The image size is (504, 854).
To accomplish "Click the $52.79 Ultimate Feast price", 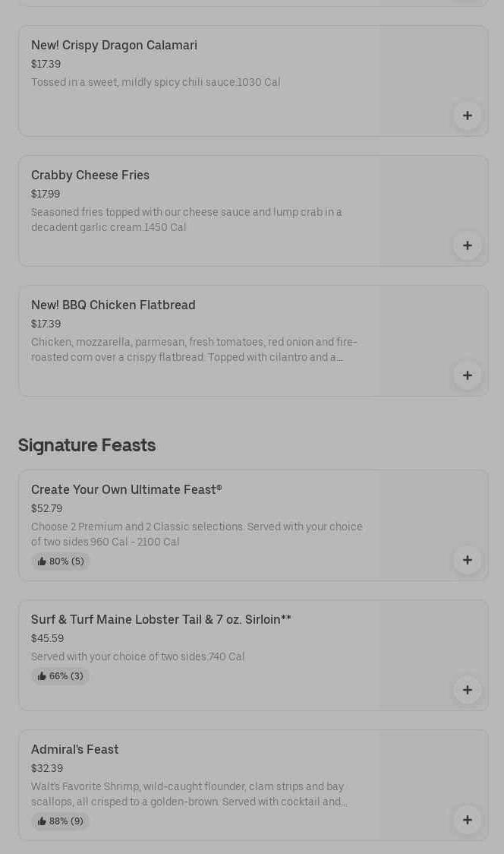I will (46, 508).
